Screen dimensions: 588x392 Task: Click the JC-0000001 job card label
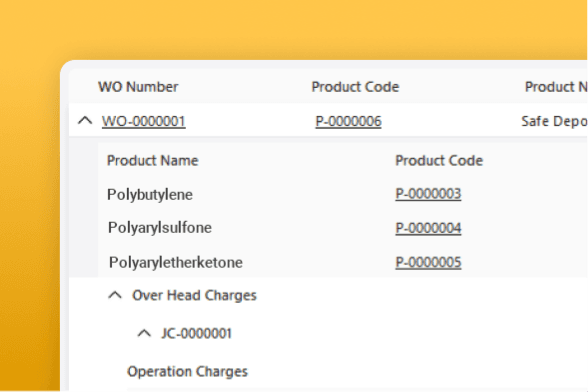(196, 333)
